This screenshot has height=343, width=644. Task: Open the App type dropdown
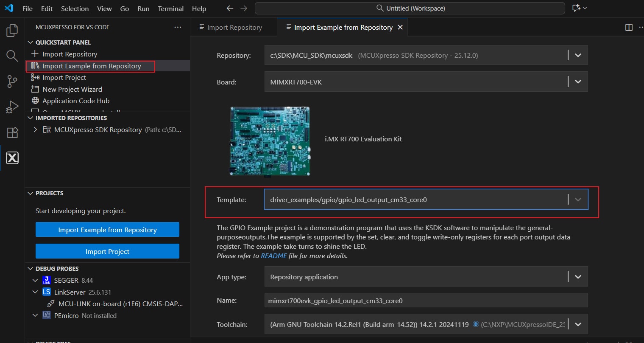click(x=578, y=277)
